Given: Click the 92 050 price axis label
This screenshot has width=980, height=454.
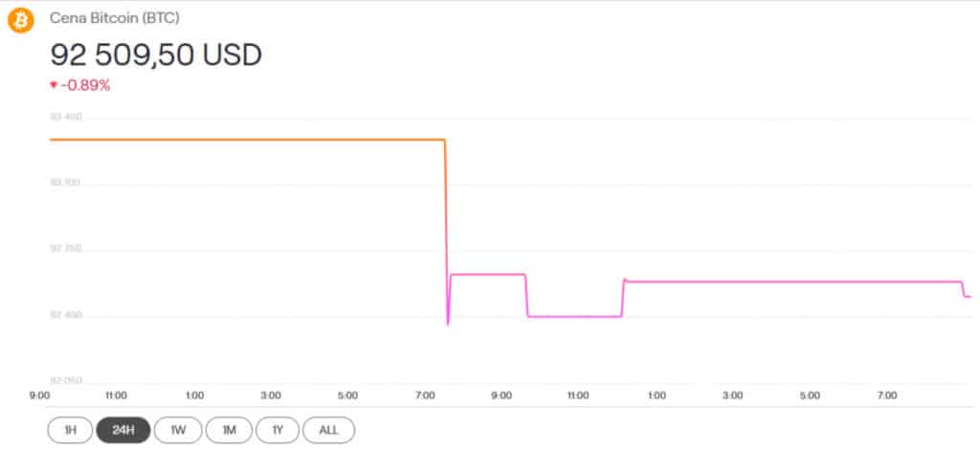Looking at the screenshot, I should point(66,380).
